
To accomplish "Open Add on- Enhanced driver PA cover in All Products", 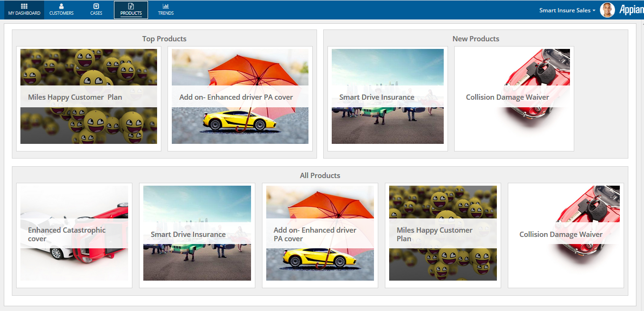I will click(x=320, y=236).
